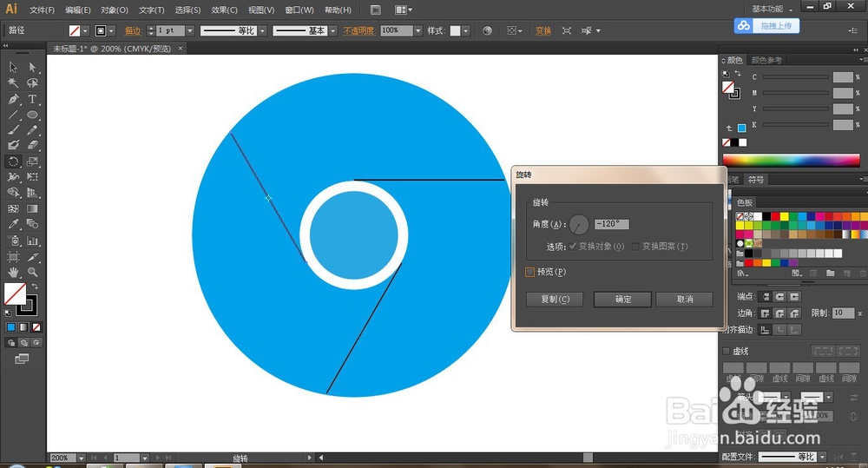
Task: Open the stroke weight 1 pt dropdown
Action: [x=190, y=31]
